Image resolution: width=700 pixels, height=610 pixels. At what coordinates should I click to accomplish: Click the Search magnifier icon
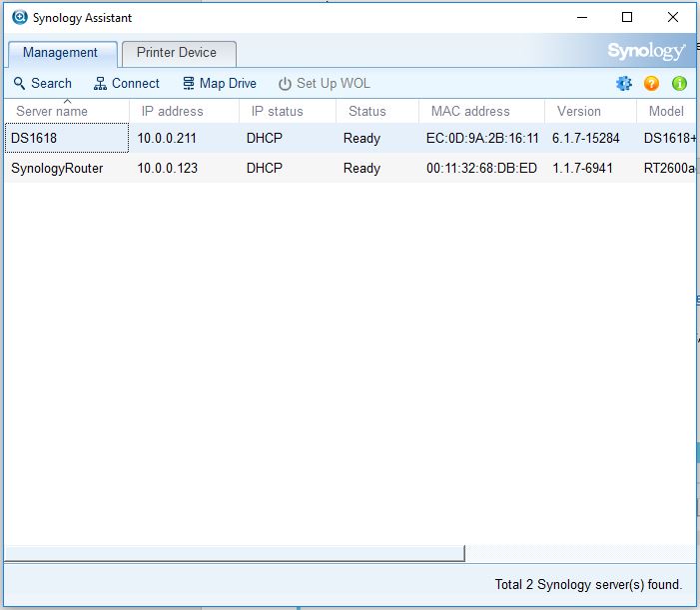point(19,84)
